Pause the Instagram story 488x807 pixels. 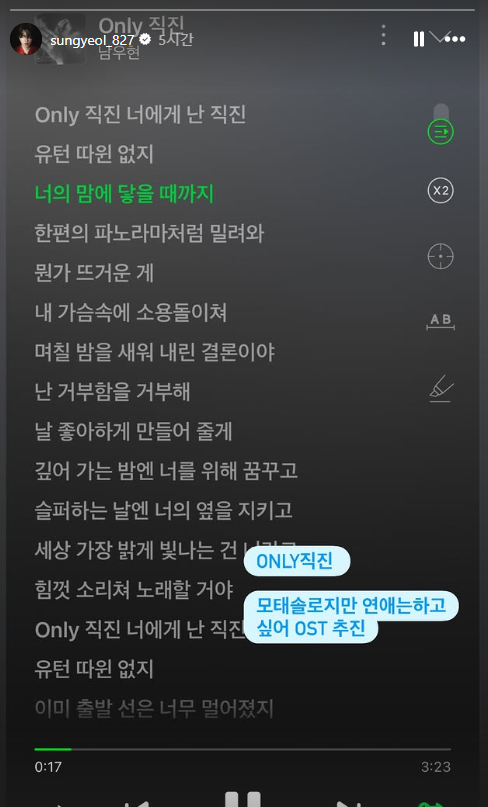tap(419, 39)
